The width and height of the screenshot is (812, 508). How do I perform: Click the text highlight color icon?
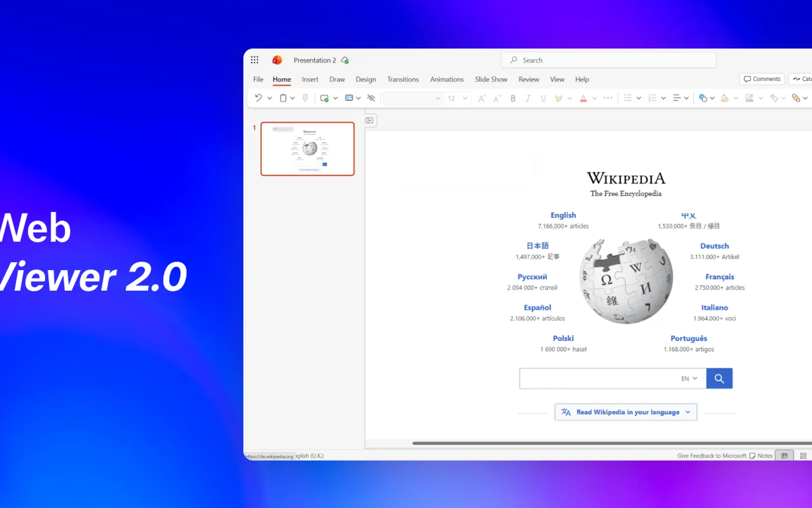point(558,98)
